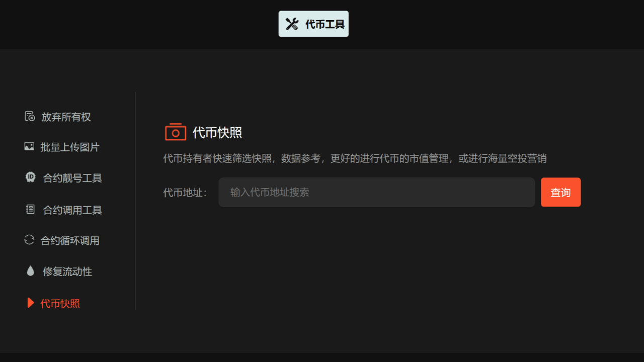This screenshot has height=362, width=644.
Task: Click the 放弃所有权 document icon in the sidebar
Action: point(30,117)
